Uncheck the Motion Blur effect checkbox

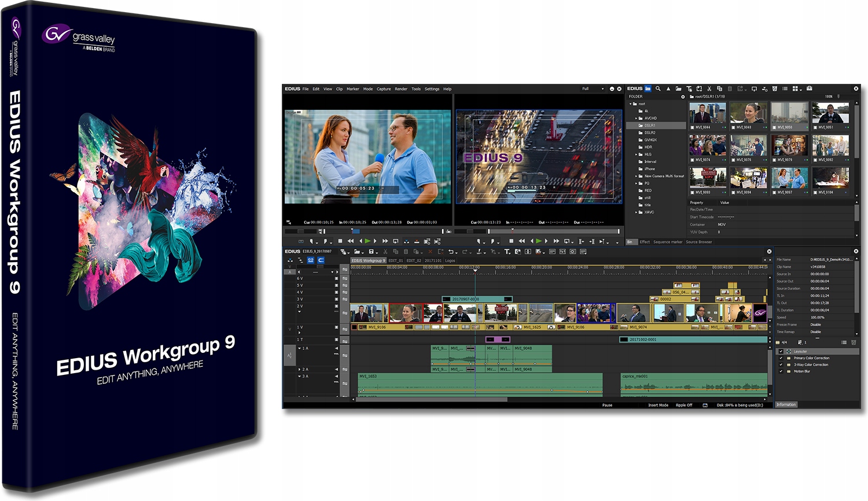[x=781, y=371]
